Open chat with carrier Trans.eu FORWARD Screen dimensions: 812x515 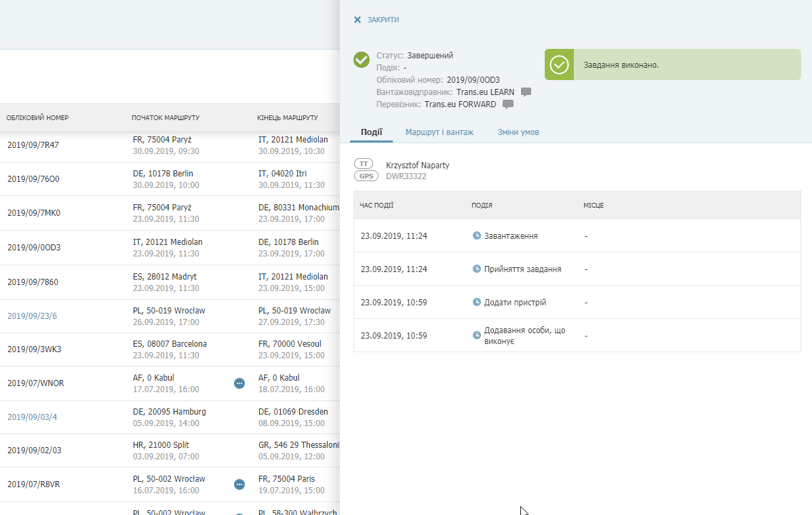point(508,104)
